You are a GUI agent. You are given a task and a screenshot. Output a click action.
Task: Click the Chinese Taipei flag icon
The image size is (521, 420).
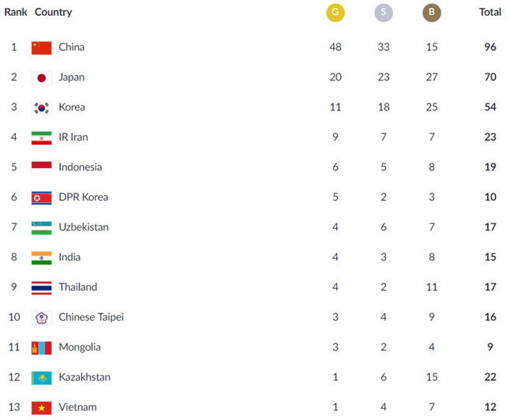click(41, 317)
